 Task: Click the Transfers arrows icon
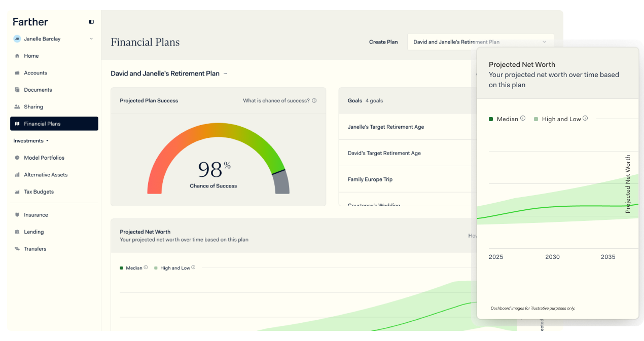click(17, 249)
